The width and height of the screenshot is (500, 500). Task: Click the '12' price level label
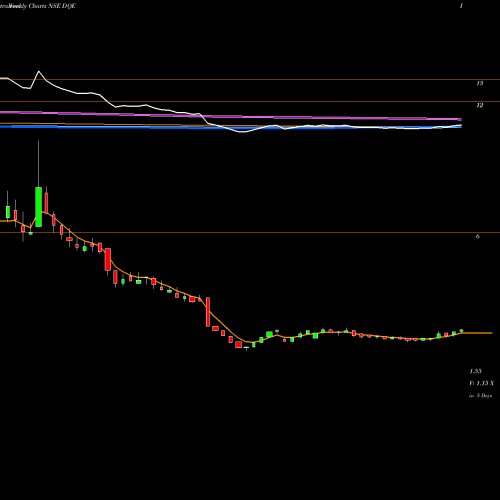point(479,105)
